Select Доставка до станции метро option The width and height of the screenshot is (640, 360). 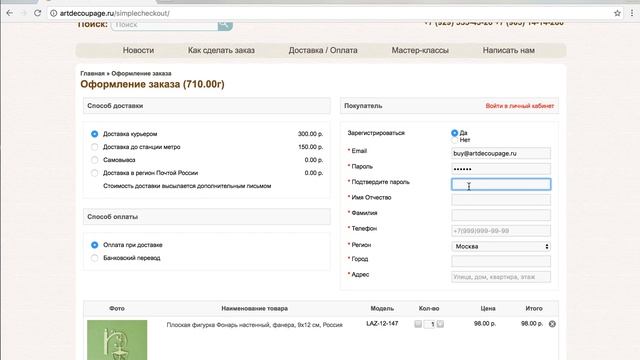(x=95, y=147)
